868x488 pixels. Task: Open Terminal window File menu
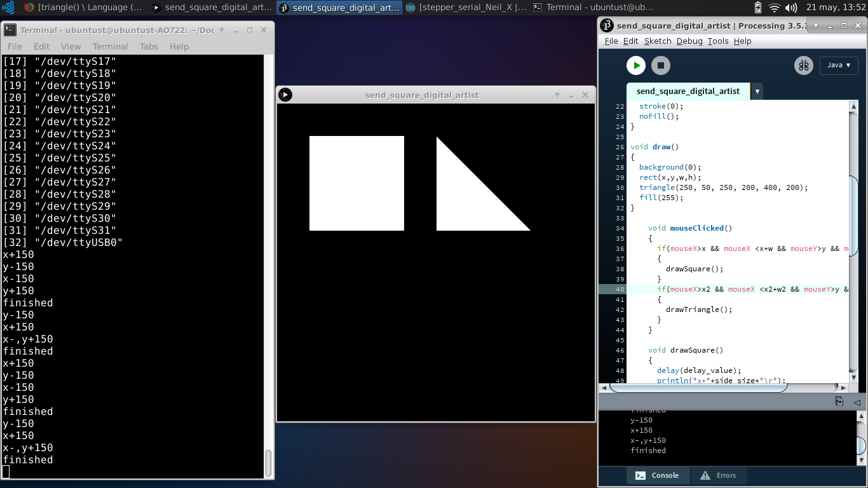point(15,46)
